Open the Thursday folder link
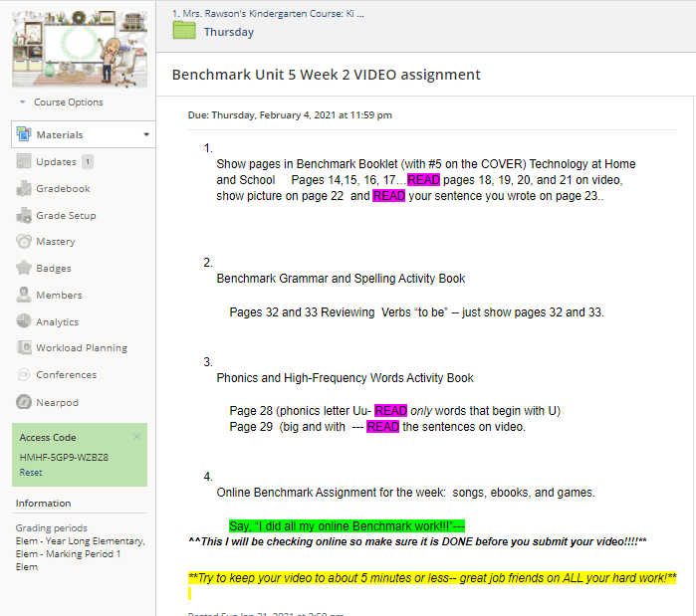Screen dimensions: 696x616 pos(229,32)
